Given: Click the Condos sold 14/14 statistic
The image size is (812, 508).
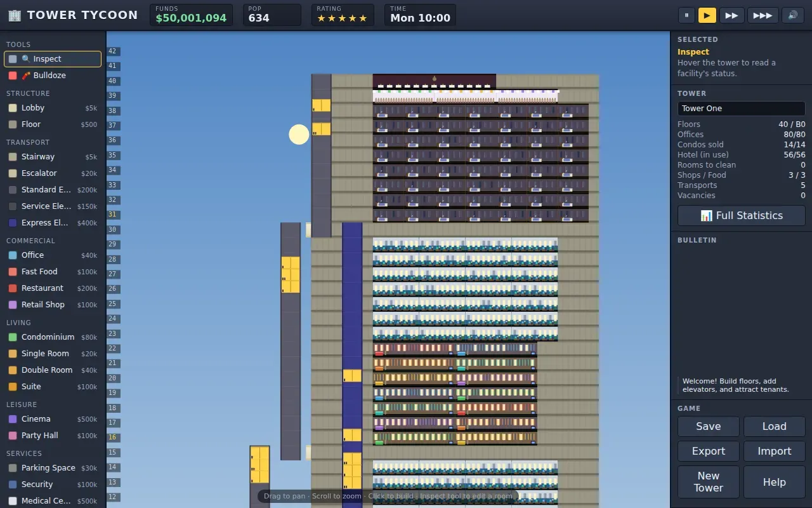Looking at the screenshot, I should [742, 145].
